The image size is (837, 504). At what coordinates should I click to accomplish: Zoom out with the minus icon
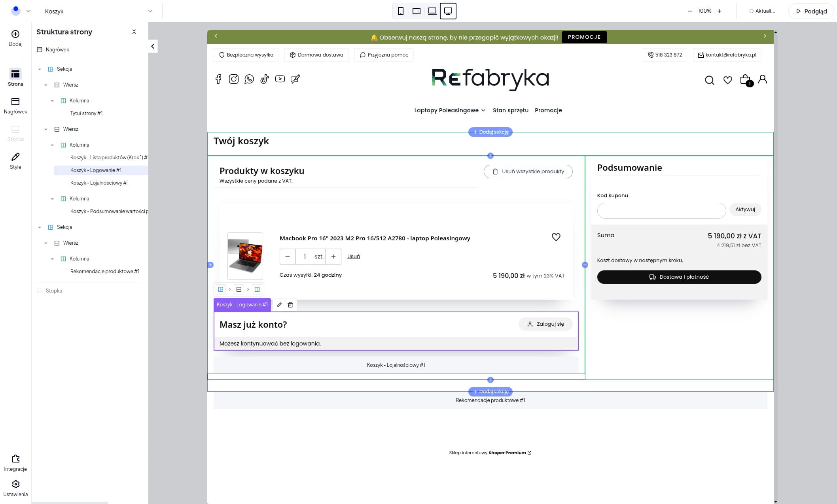(690, 11)
